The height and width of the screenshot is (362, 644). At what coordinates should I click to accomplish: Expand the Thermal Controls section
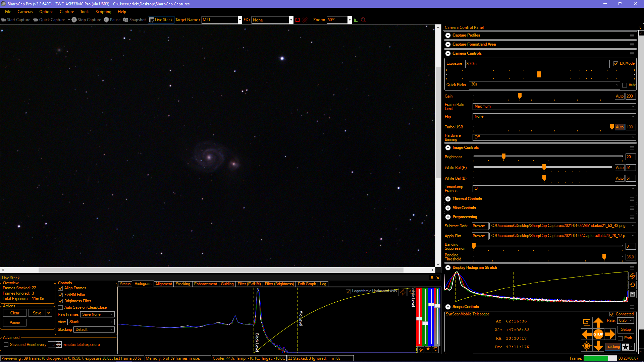(x=448, y=199)
